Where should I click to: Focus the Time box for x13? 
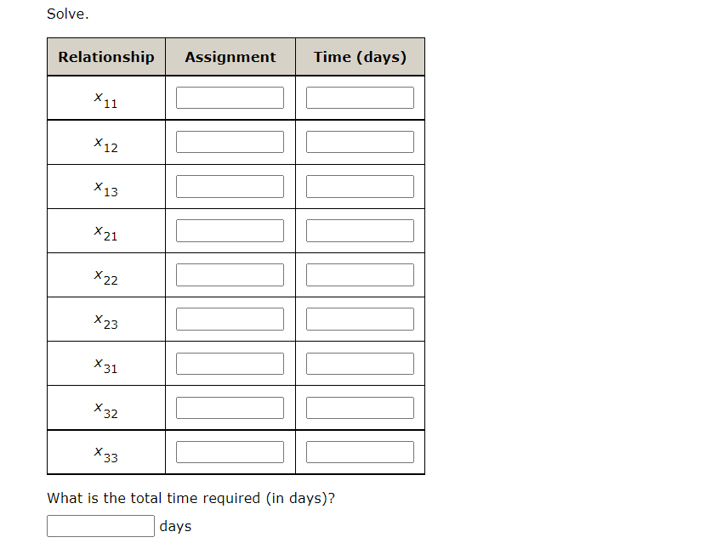(x=360, y=186)
